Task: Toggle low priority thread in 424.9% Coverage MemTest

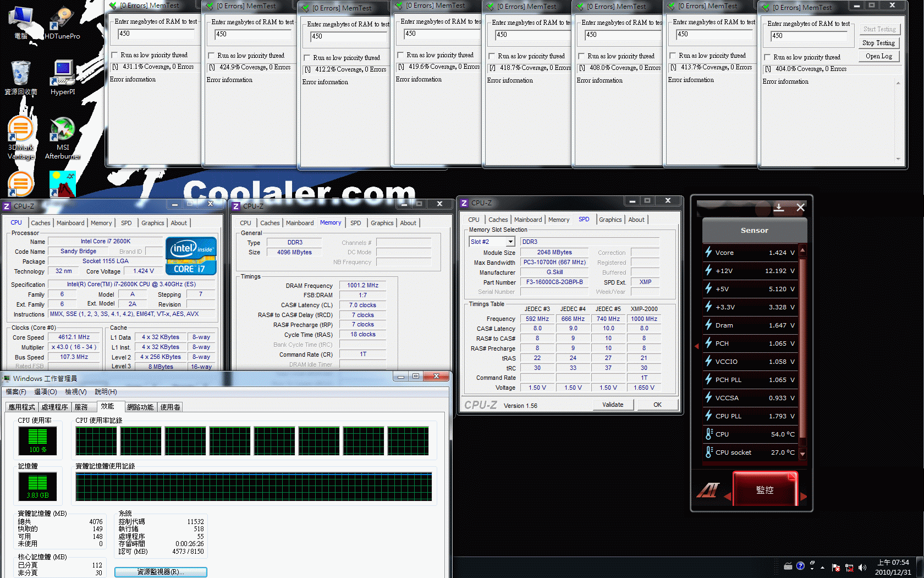Action: (211, 56)
